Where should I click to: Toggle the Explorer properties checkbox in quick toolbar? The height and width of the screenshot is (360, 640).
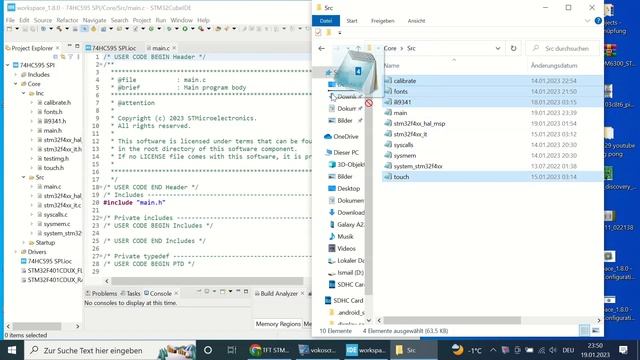point(318,32)
